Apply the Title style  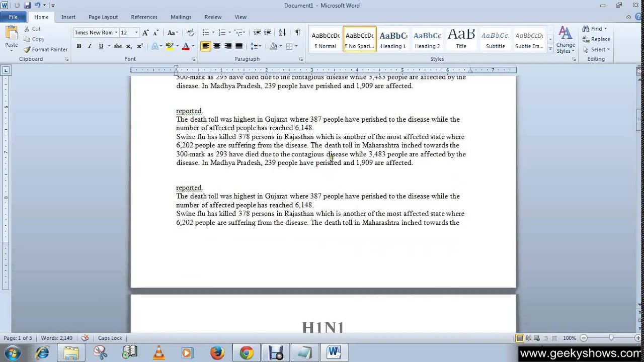[x=461, y=39]
